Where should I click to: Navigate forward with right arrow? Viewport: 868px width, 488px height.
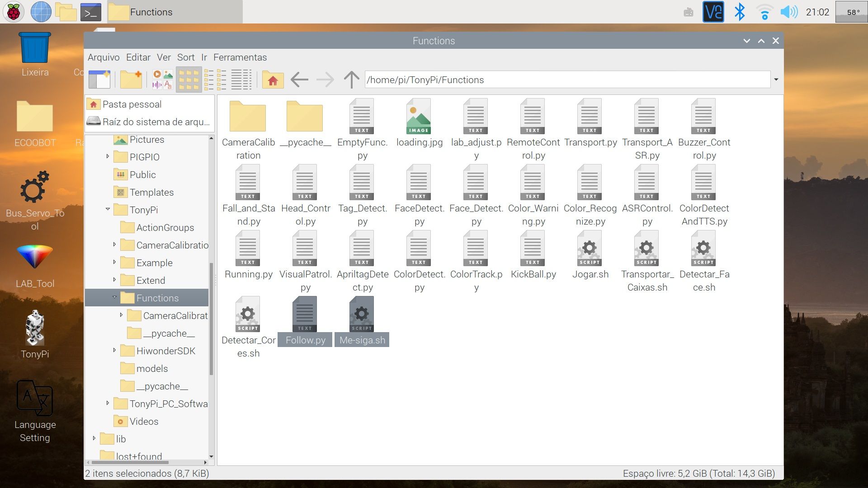click(x=325, y=80)
